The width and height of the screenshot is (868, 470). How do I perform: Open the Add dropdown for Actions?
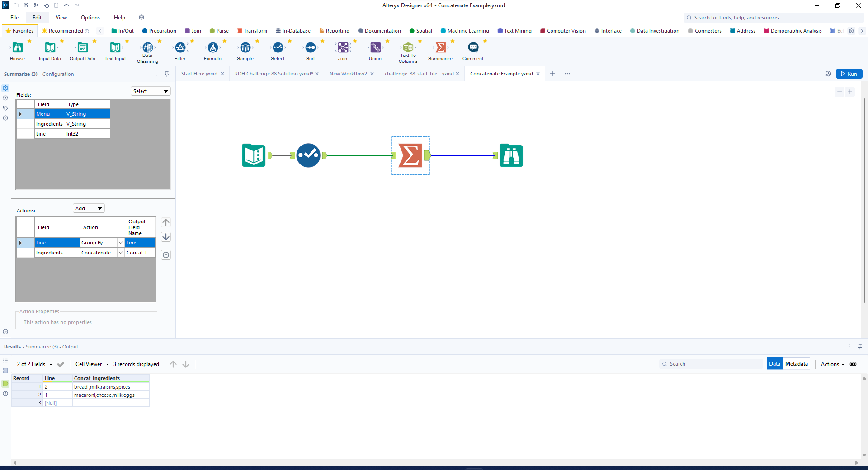pyautogui.click(x=89, y=208)
